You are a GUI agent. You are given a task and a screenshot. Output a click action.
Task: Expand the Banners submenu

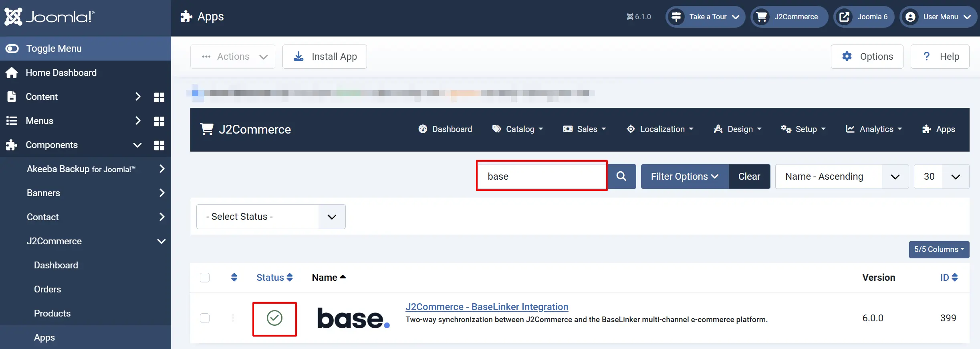point(161,193)
